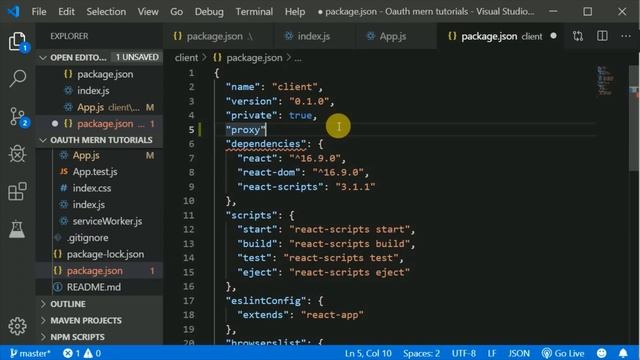This screenshot has height=360, width=640.
Task: Open the Extensions view
Action: pos(18,191)
